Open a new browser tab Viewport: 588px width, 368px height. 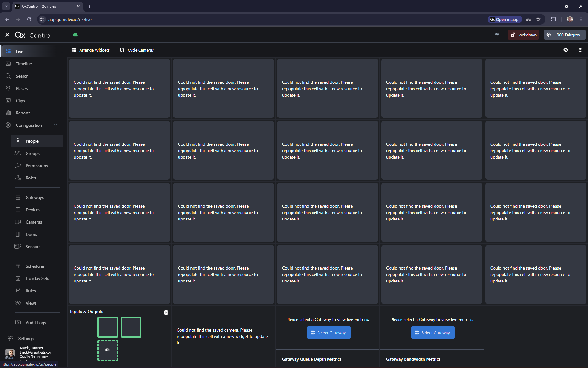(89, 6)
